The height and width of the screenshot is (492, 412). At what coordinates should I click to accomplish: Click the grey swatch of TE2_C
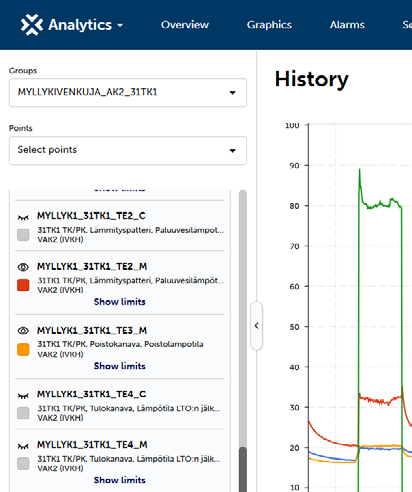click(23, 235)
